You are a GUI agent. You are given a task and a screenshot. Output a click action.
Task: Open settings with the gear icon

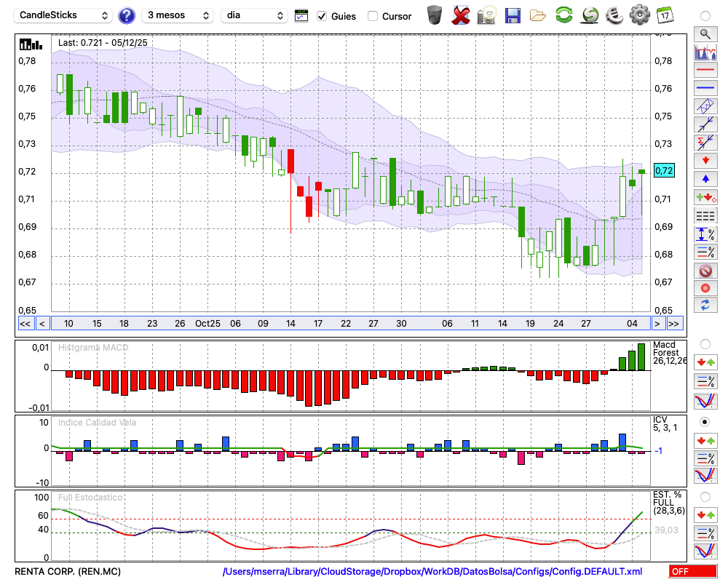(x=640, y=15)
